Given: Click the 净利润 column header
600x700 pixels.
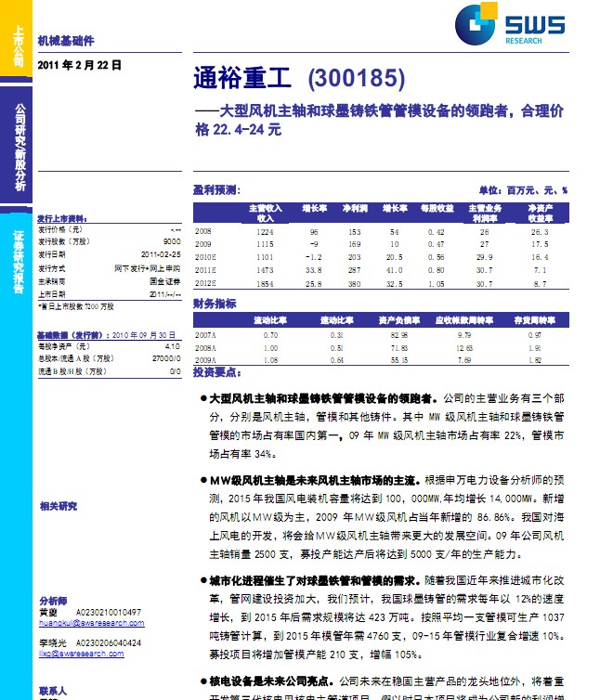Looking at the screenshot, I should coord(355,209).
